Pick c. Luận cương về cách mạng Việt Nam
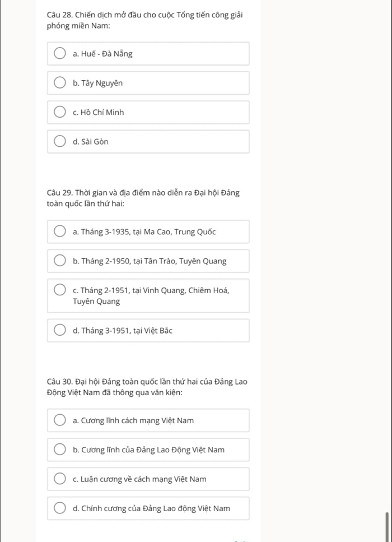The image size is (392, 542). [59, 479]
